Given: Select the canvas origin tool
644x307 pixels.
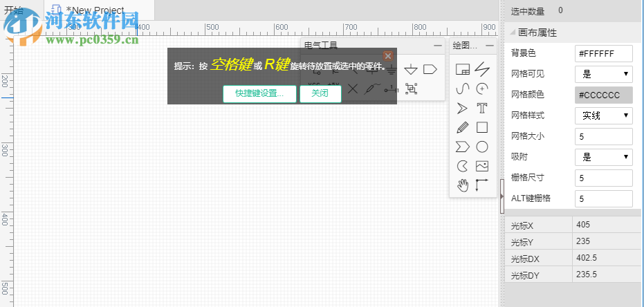Looking at the screenshot, I should click(x=481, y=185).
